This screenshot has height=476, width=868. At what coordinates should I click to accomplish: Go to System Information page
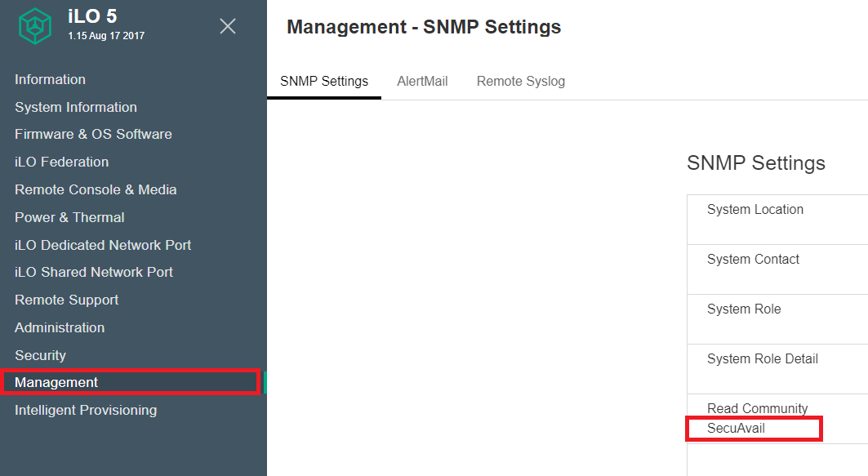76,107
